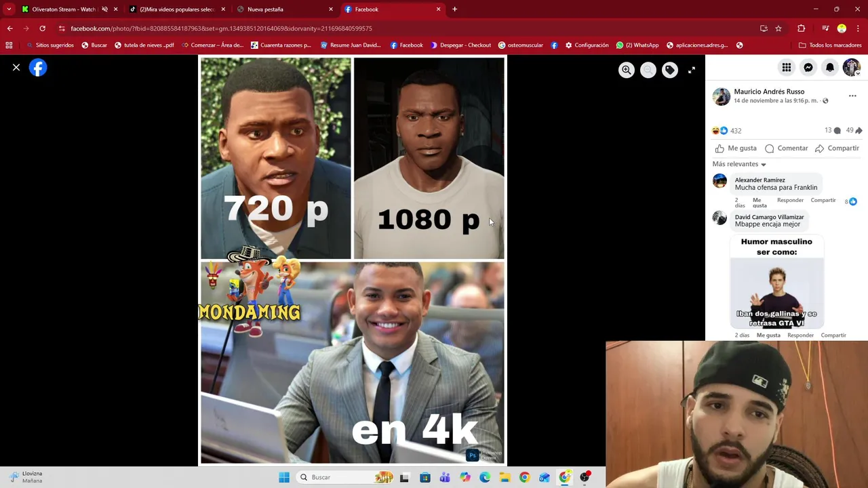The height and width of the screenshot is (488, 868).
Task: Open post options three-dot menu
Action: [x=852, y=96]
